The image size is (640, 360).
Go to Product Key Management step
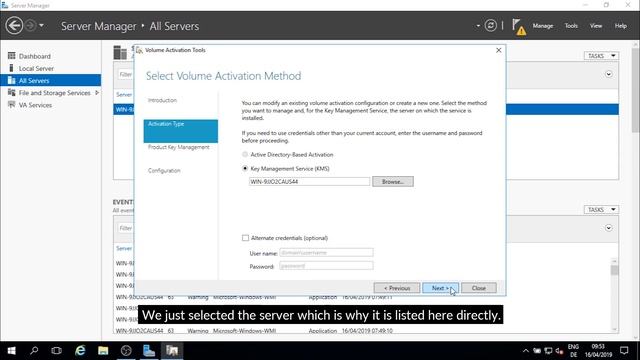coord(179,147)
